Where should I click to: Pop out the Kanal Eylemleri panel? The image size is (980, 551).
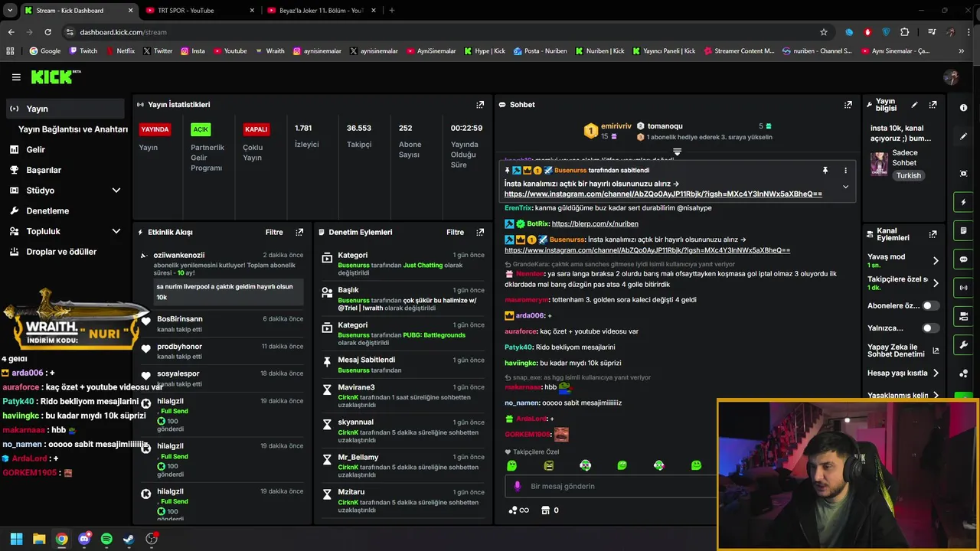933,234
